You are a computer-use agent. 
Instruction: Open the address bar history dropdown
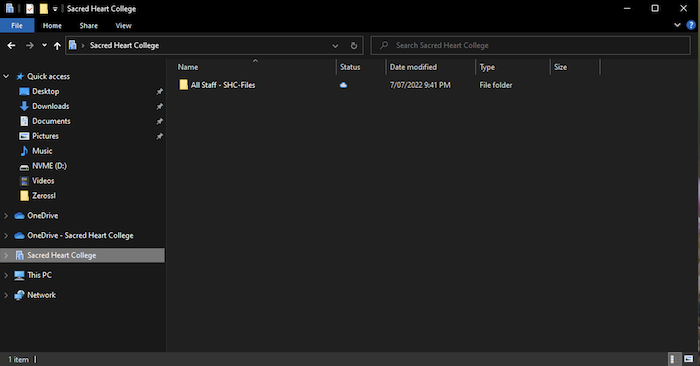click(x=335, y=46)
